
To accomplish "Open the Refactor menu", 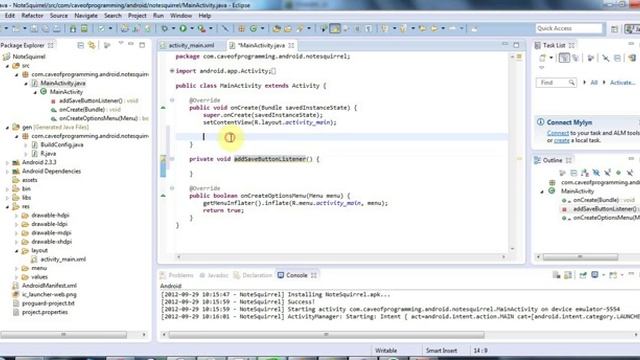I will click(x=32, y=16).
